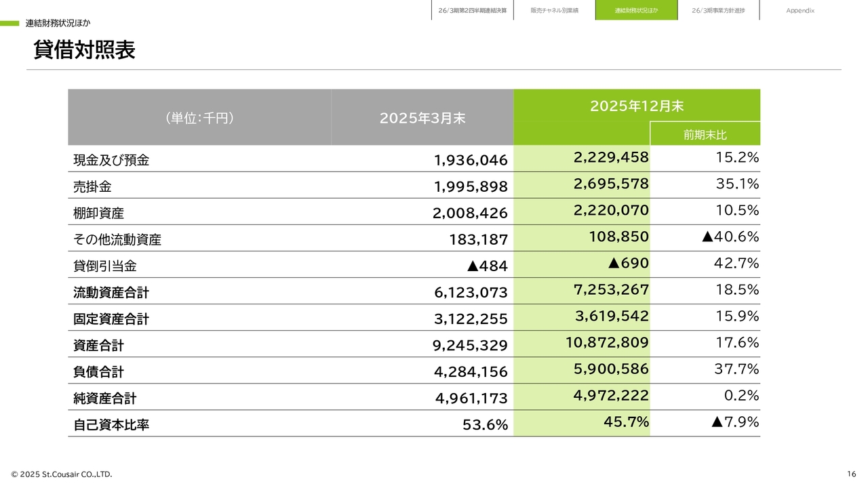Switch to the 販売チャネル別業績 tab
This screenshot has width=868, height=488.
(554, 10)
